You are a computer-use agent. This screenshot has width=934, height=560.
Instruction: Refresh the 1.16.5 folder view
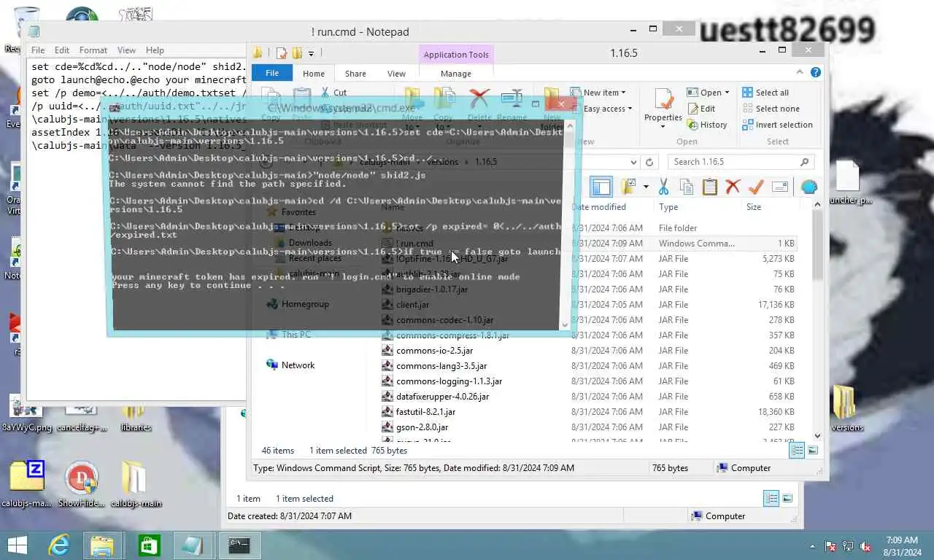pyautogui.click(x=649, y=162)
